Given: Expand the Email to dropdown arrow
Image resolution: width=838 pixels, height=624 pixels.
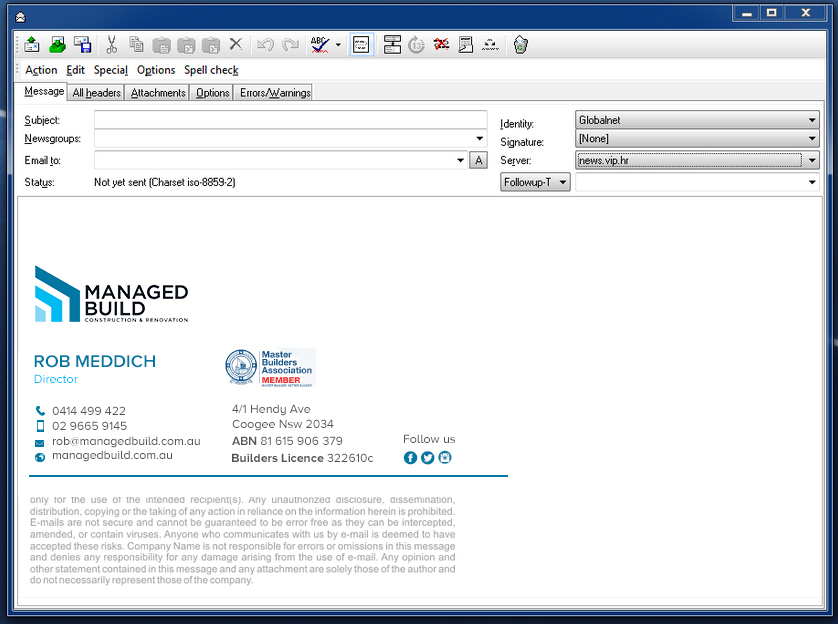Looking at the screenshot, I should click(461, 160).
